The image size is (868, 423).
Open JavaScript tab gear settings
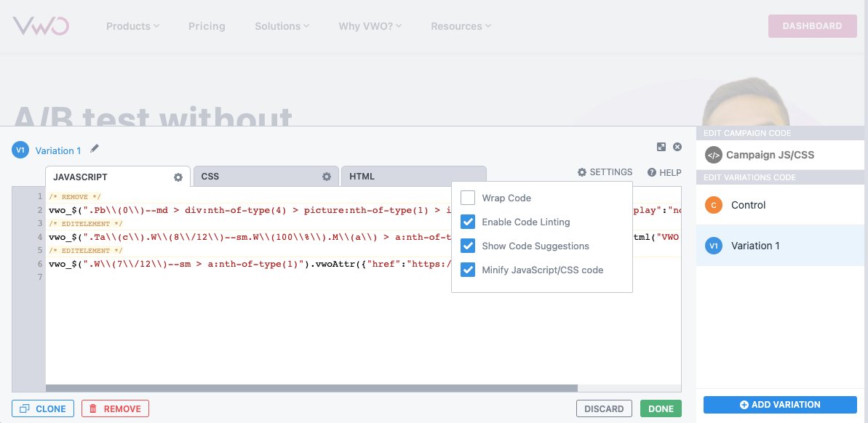click(x=178, y=177)
